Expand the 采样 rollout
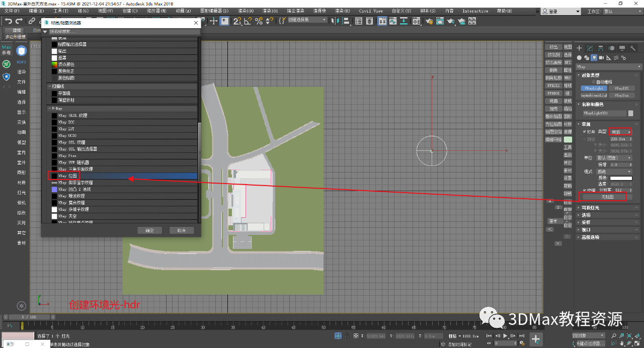The image size is (644, 348). pos(609,222)
